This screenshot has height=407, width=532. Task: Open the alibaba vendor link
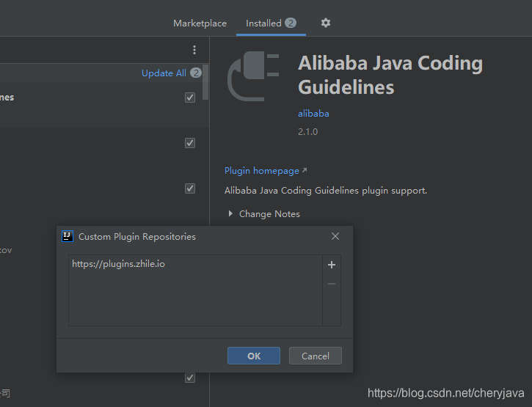pyautogui.click(x=313, y=114)
